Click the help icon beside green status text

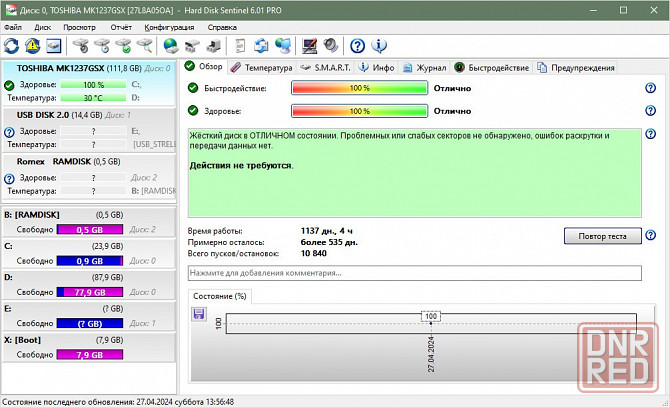tap(650, 134)
